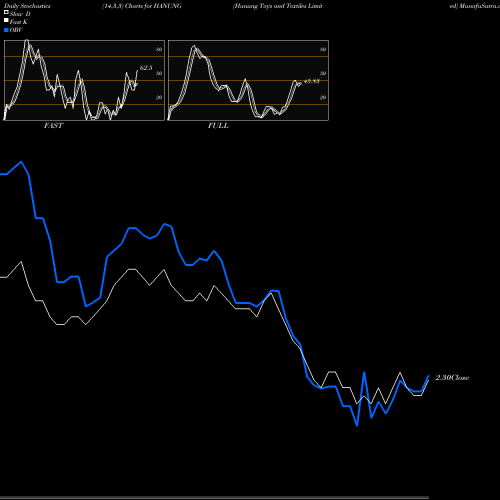Screen dimensions: 500x500
Task: Click the 45.83 value in FULL chart
Action: click(x=312, y=81)
